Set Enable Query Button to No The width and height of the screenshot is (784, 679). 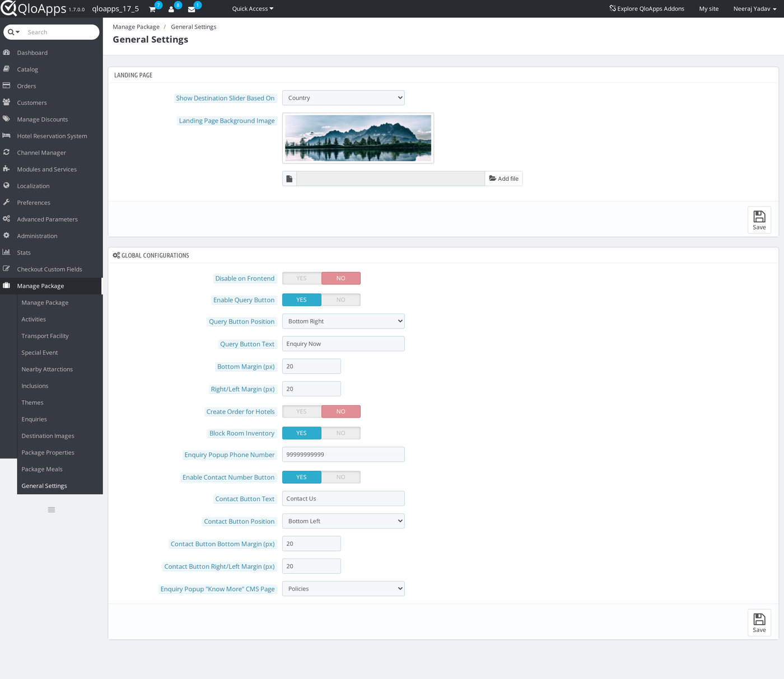click(341, 300)
